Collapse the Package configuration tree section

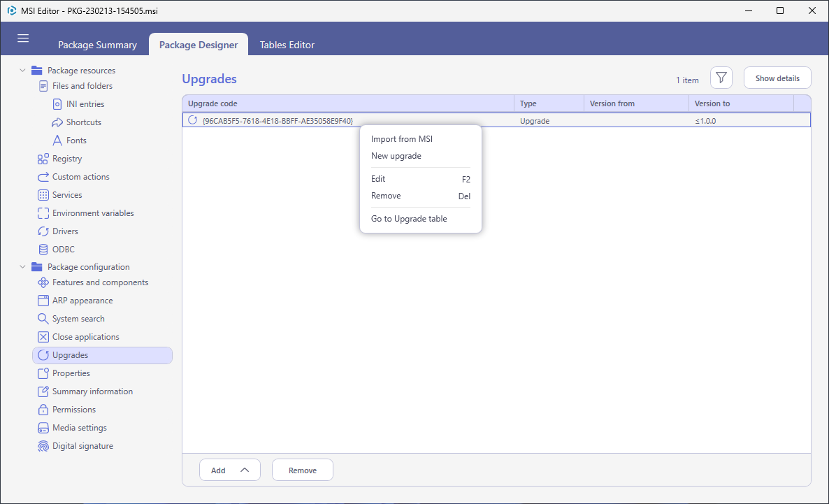(22, 267)
